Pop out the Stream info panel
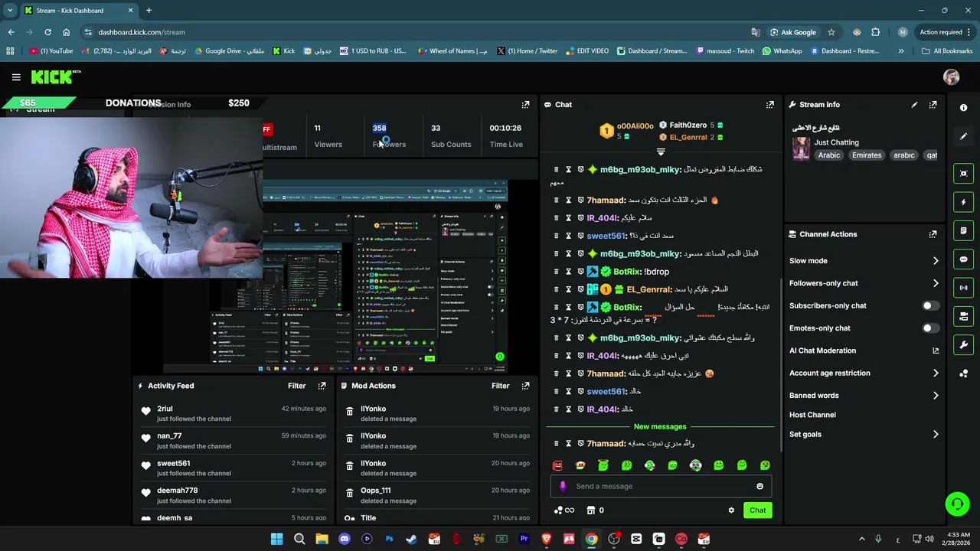The image size is (980, 551). [933, 105]
